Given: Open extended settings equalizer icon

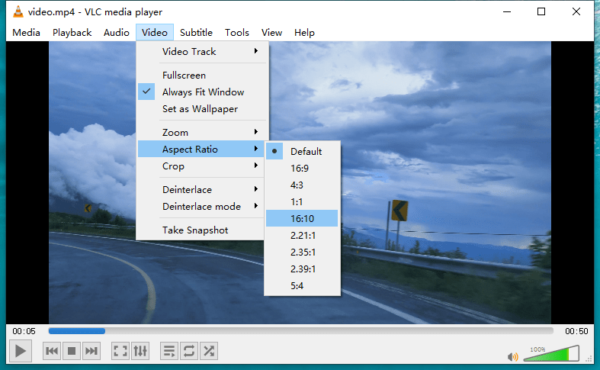Looking at the screenshot, I should click(140, 351).
